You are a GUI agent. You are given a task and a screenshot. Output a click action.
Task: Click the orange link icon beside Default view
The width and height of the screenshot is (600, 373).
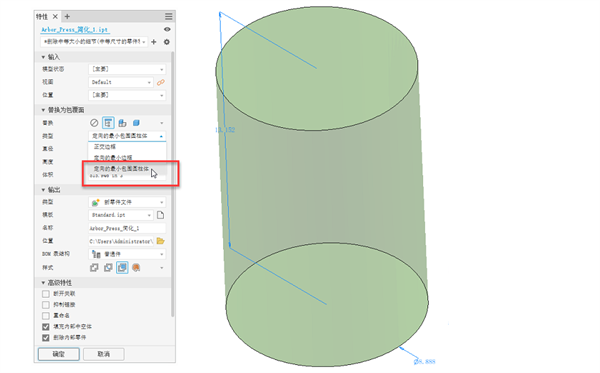tap(161, 82)
